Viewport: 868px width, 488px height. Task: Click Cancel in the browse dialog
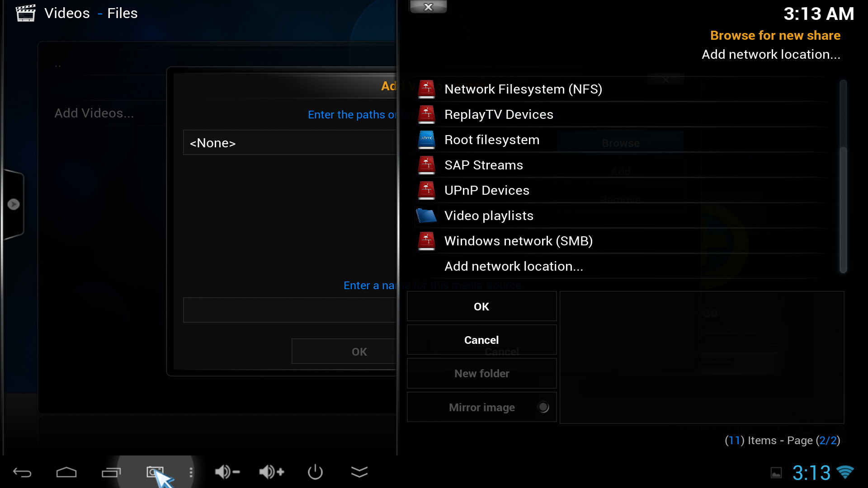tap(481, 340)
